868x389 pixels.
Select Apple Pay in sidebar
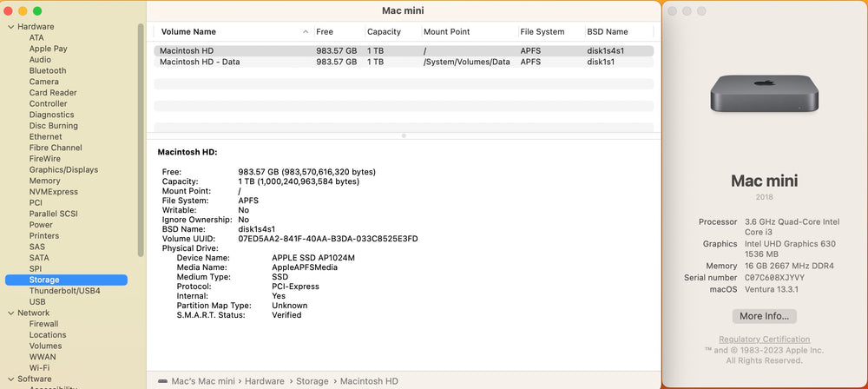(48, 49)
